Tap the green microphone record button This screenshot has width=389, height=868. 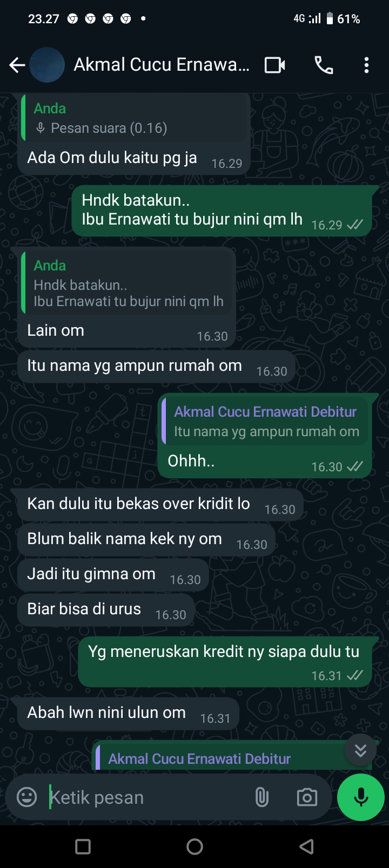click(361, 797)
